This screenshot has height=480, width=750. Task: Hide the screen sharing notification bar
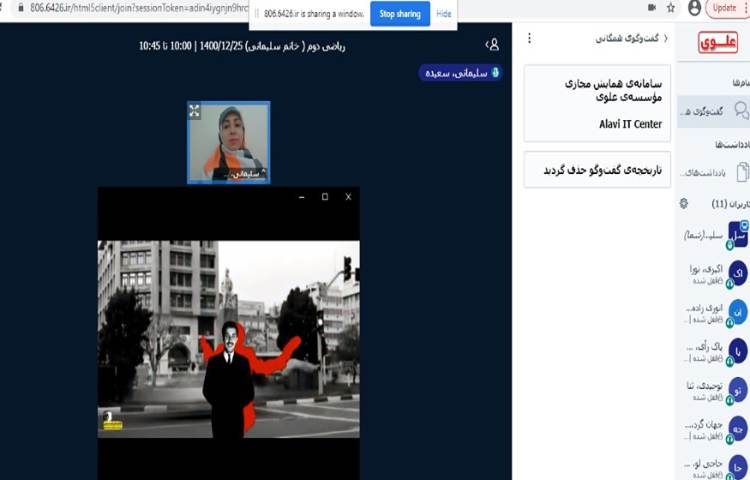pos(444,14)
